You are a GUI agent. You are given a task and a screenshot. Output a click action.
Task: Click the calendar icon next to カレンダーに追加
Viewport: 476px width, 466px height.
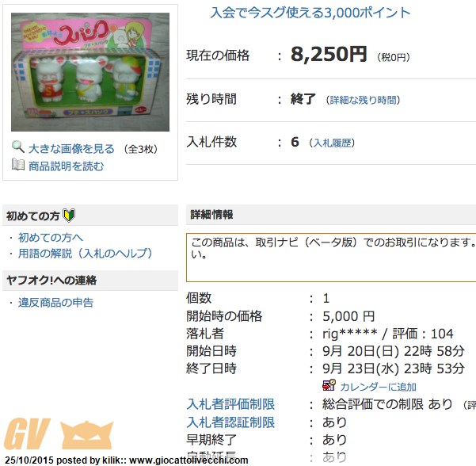tap(329, 385)
